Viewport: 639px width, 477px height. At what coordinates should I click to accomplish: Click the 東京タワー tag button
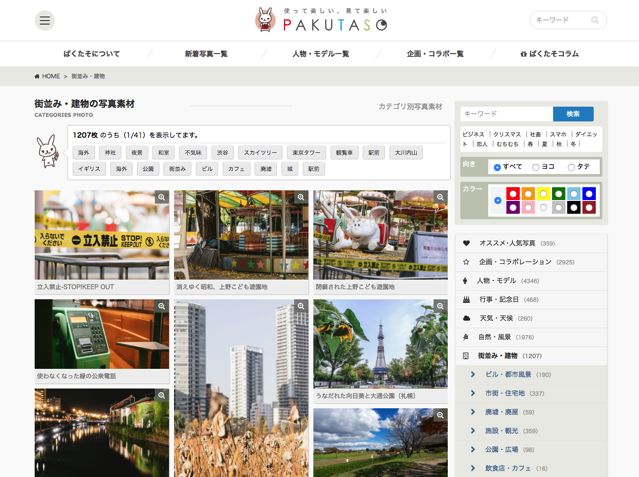[x=306, y=152]
